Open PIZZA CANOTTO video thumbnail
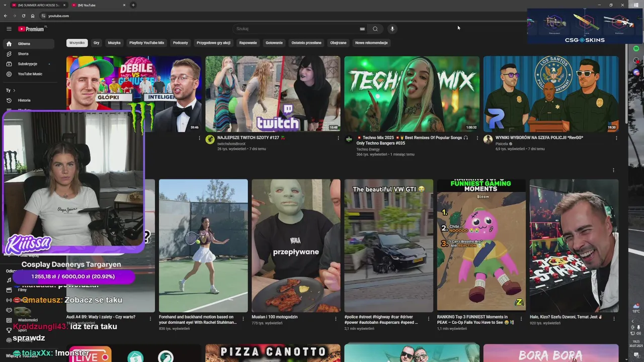 tap(273, 353)
